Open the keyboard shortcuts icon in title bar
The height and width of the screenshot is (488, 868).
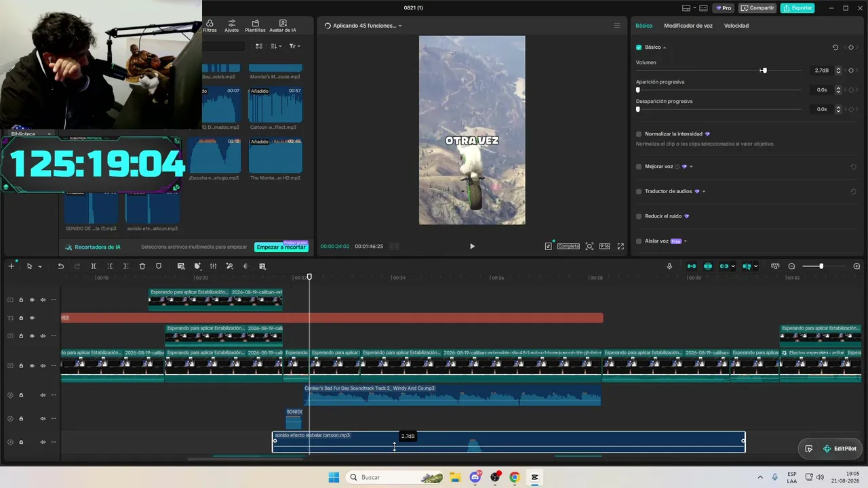click(x=705, y=8)
